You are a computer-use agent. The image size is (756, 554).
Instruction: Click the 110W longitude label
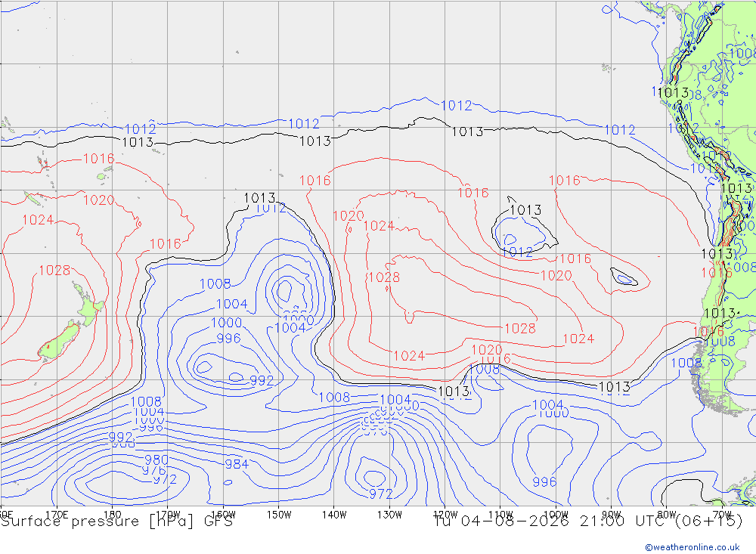click(500, 515)
